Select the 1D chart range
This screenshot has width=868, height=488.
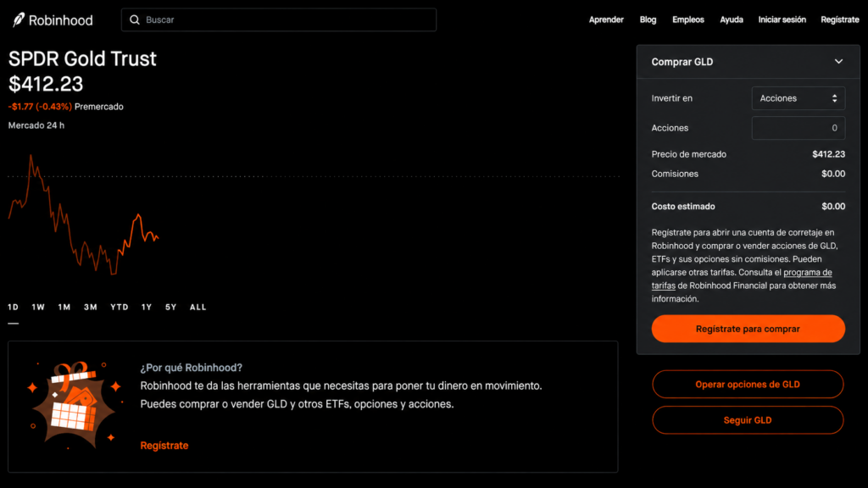tap(14, 307)
